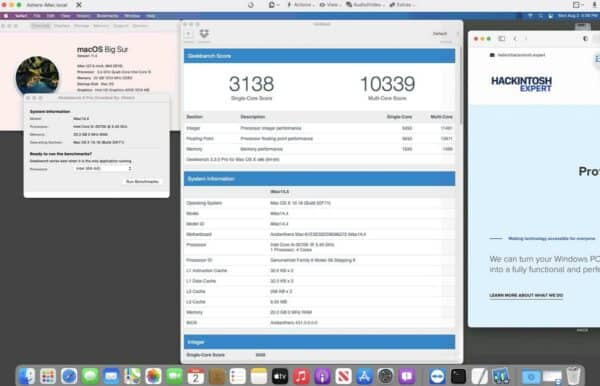Click the Trash icon in dock
The height and width of the screenshot is (386, 600).
coord(573,376)
